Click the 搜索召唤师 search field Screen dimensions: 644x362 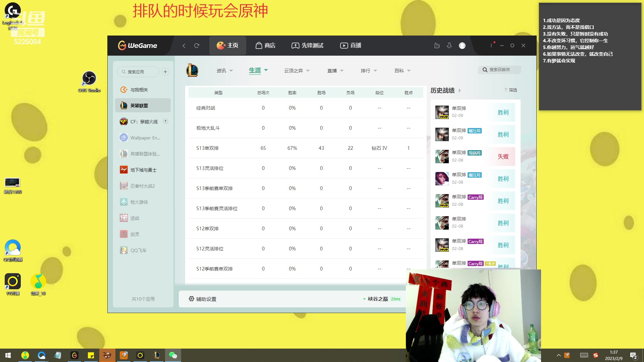500,70
